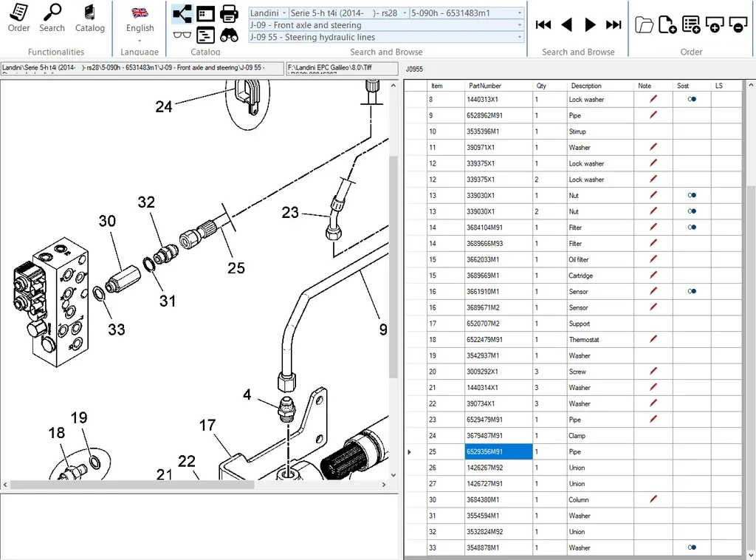The width and height of the screenshot is (756, 560).
Task: Toggle the Sost dot on Washer 3548878M1
Action: (691, 547)
